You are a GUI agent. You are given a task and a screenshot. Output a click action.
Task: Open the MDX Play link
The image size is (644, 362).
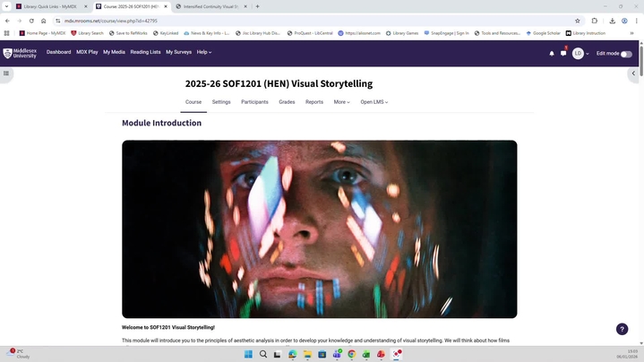coord(87,52)
